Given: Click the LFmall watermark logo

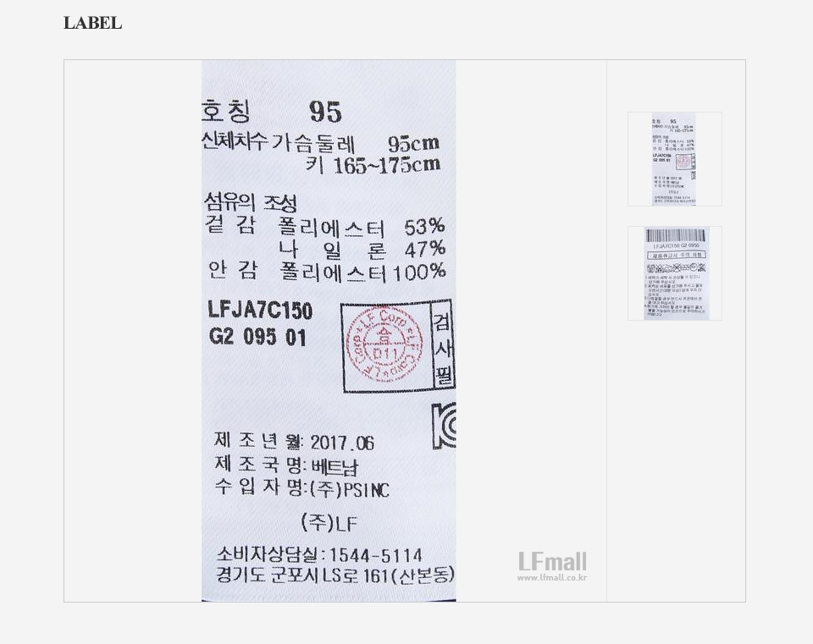Looking at the screenshot, I should 553,562.
